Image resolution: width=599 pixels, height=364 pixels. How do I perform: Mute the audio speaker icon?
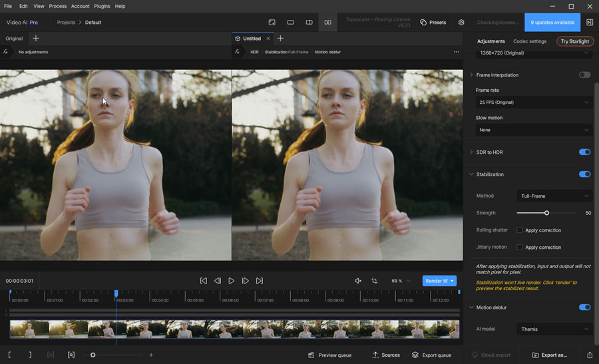357,281
